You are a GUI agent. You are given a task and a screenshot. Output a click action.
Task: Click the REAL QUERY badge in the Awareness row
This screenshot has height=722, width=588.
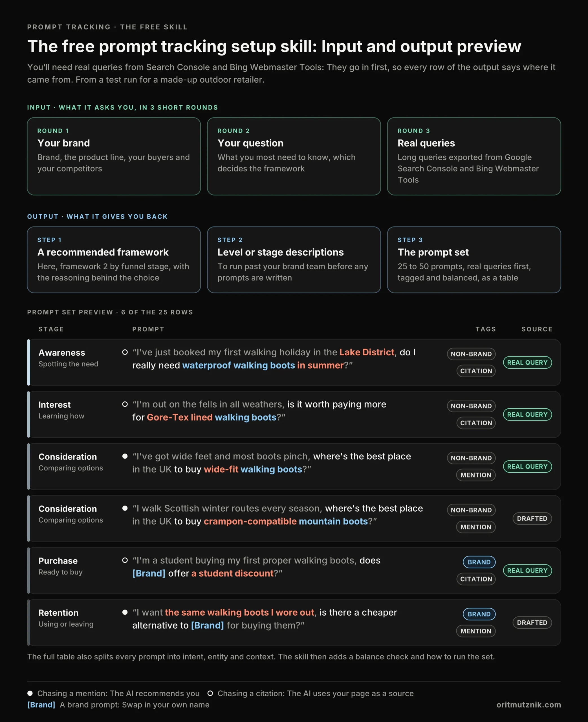(527, 362)
